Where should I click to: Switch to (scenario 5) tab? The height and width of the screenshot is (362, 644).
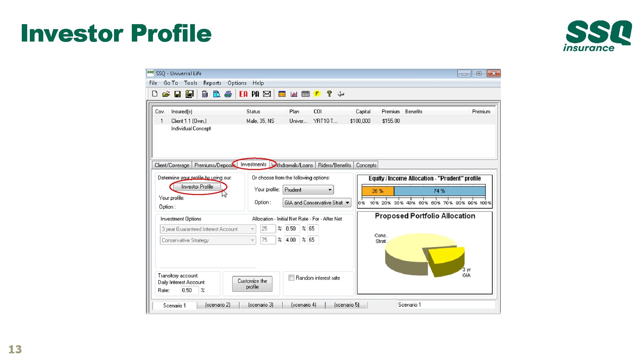click(346, 305)
